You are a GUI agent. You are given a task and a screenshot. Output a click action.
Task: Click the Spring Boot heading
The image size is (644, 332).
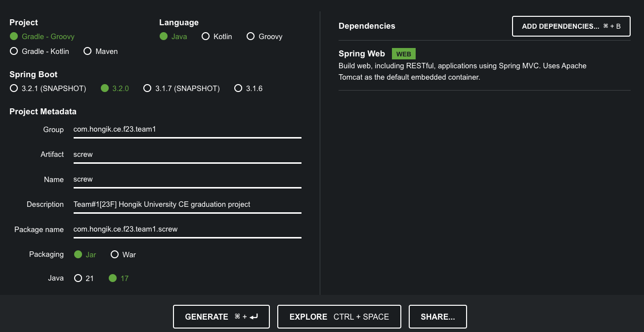pos(34,75)
